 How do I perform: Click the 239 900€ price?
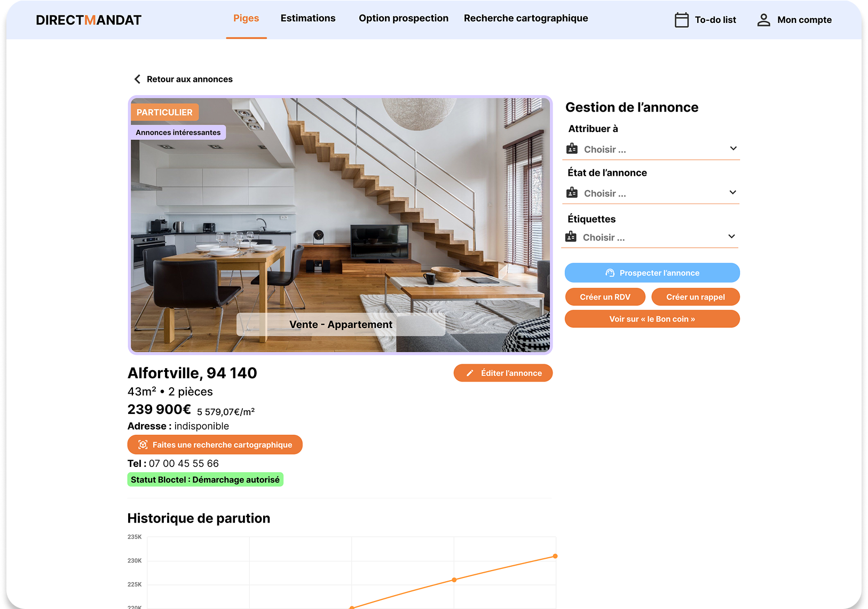pos(159,409)
